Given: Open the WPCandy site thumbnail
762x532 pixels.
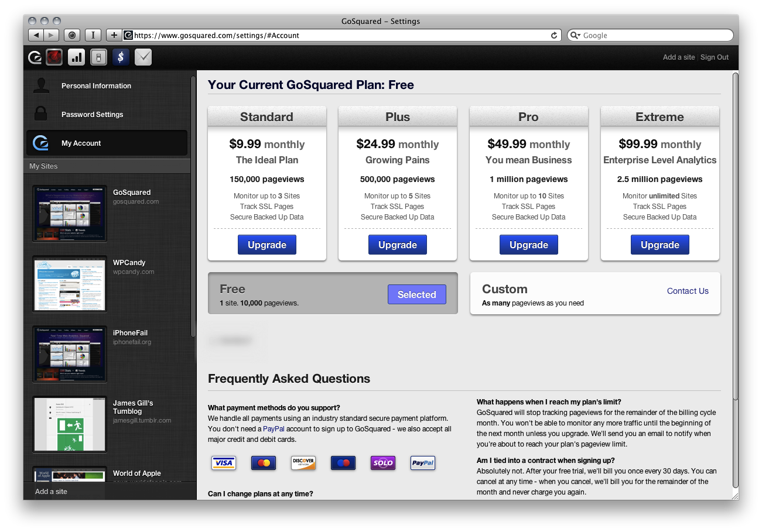Looking at the screenshot, I should 70,284.
